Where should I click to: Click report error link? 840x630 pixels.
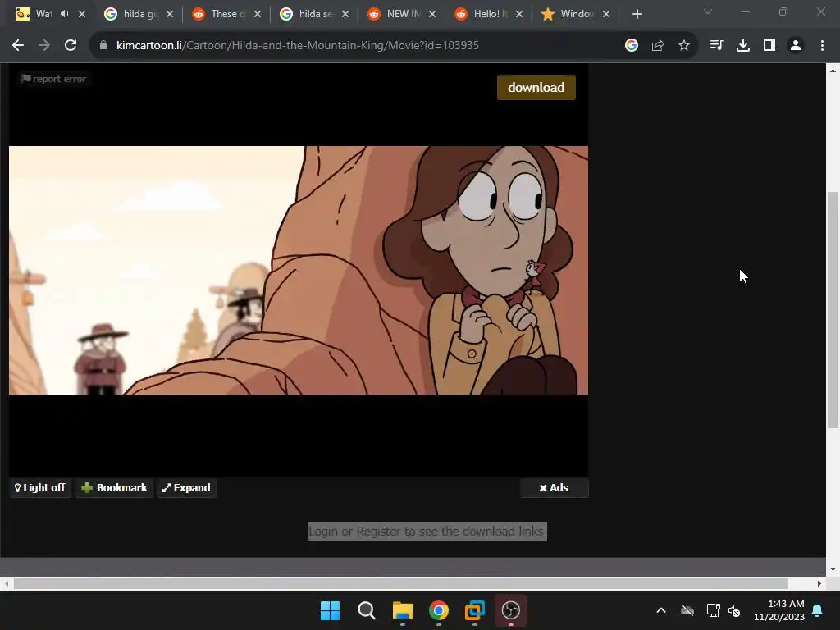(53, 79)
